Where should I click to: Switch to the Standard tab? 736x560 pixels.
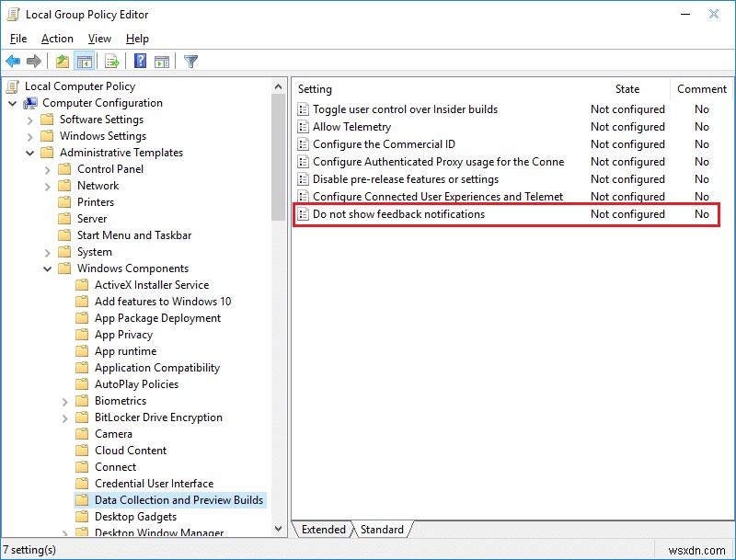[382, 530]
